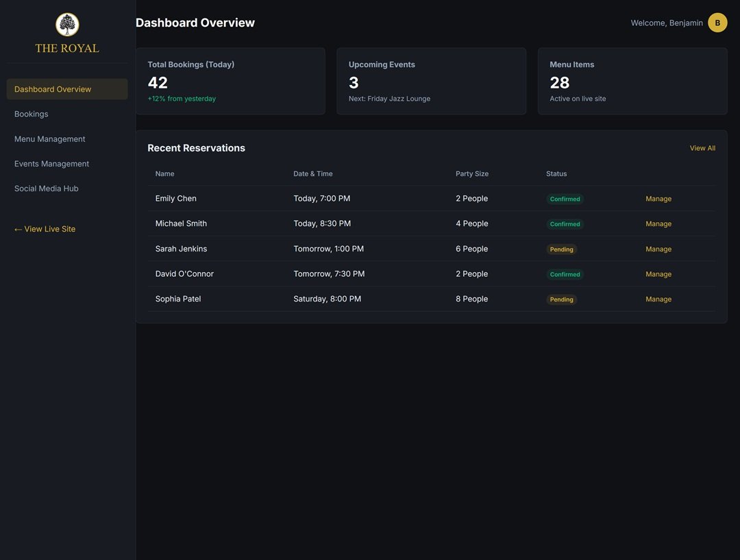
Task: Click the name Emily Chen
Action: click(175, 198)
